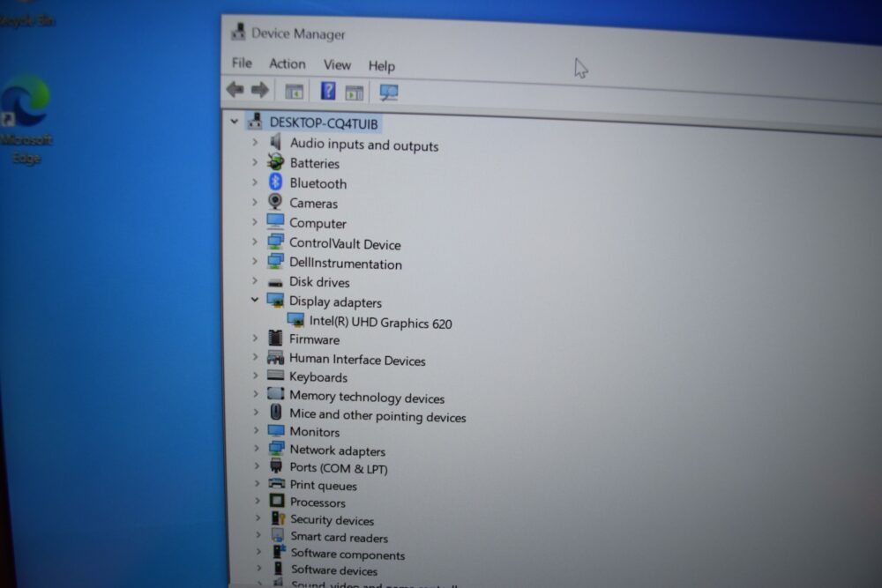882x588 pixels.
Task: Expand the Bluetooth node arrow
Action: pos(255,182)
